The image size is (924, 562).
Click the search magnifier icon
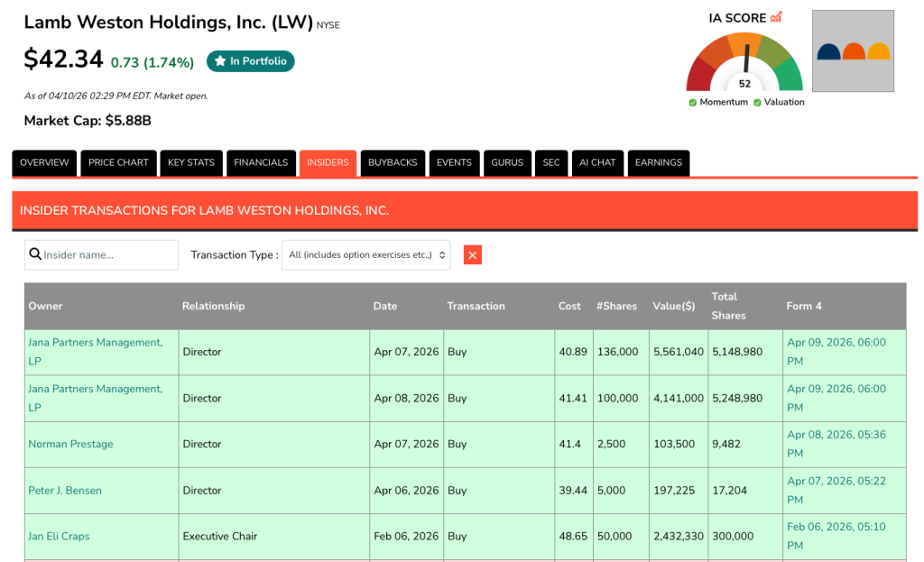point(35,253)
